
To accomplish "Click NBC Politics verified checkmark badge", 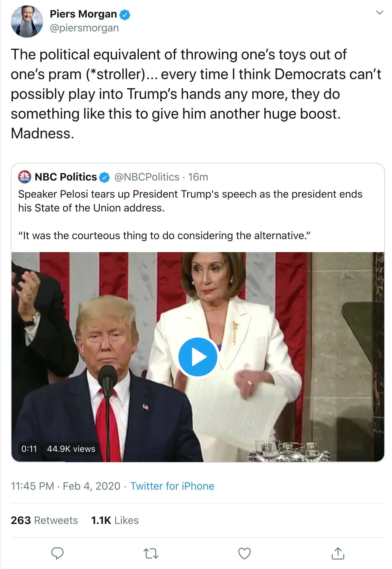I will (x=104, y=177).
